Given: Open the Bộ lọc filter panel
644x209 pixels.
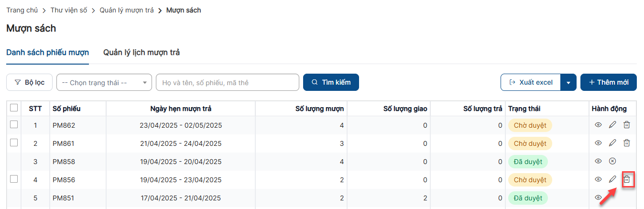Looking at the screenshot, I should pyautogui.click(x=30, y=82).
